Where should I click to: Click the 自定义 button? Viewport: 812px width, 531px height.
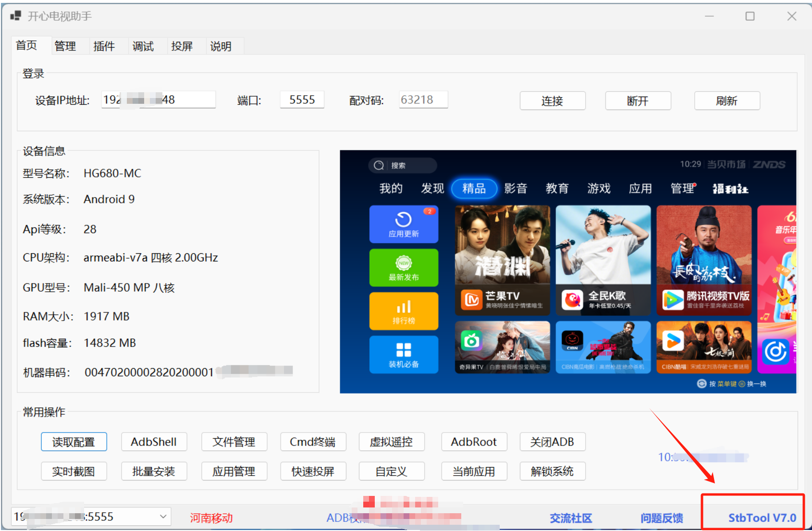click(x=392, y=471)
